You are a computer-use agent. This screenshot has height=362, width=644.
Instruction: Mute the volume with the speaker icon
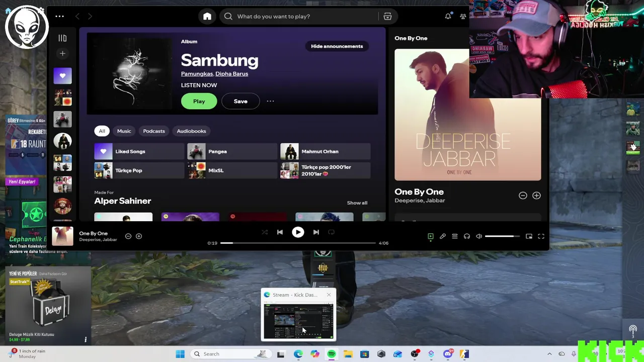click(479, 236)
